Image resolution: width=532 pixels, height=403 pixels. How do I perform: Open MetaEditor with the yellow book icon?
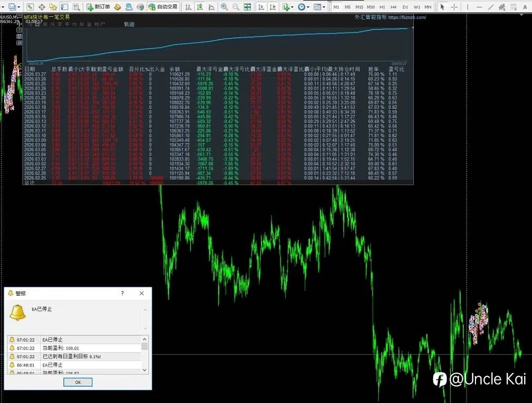[117, 7]
